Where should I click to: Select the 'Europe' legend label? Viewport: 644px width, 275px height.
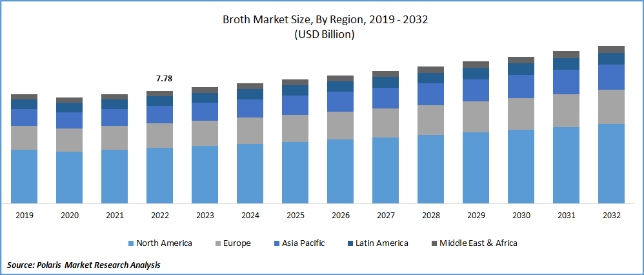237,243
